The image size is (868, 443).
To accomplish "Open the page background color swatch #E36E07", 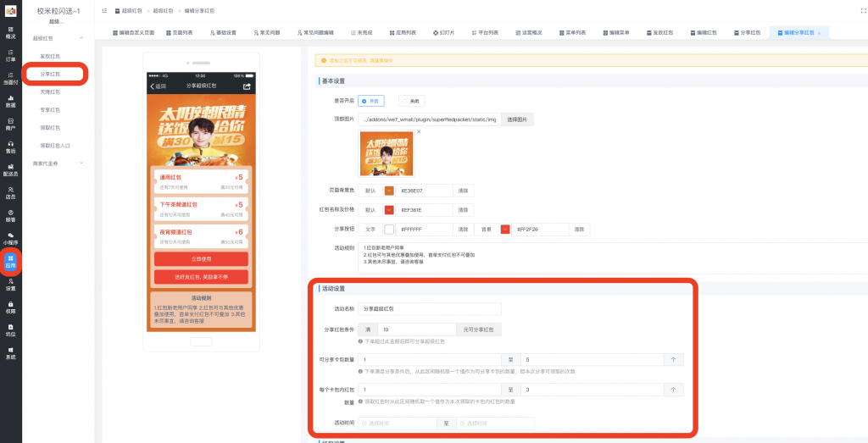I will [389, 191].
